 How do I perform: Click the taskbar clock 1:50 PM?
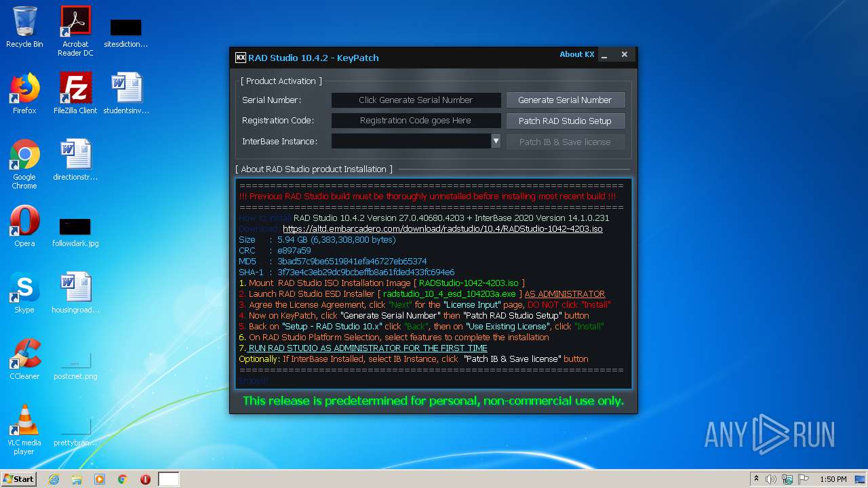coord(833,479)
